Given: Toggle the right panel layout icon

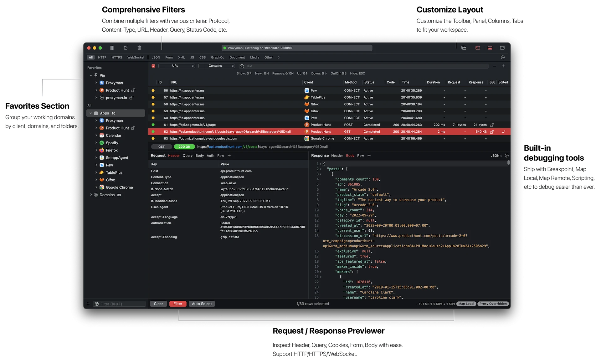Looking at the screenshot, I should click(502, 48).
